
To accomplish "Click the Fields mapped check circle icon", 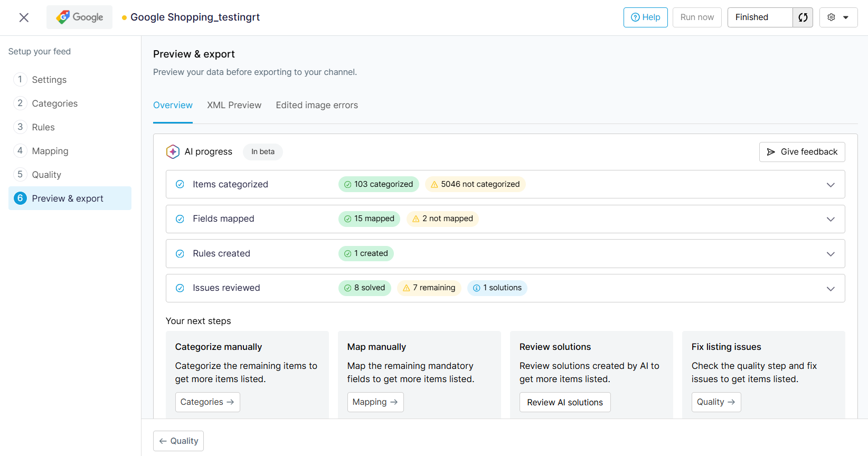I will point(180,219).
